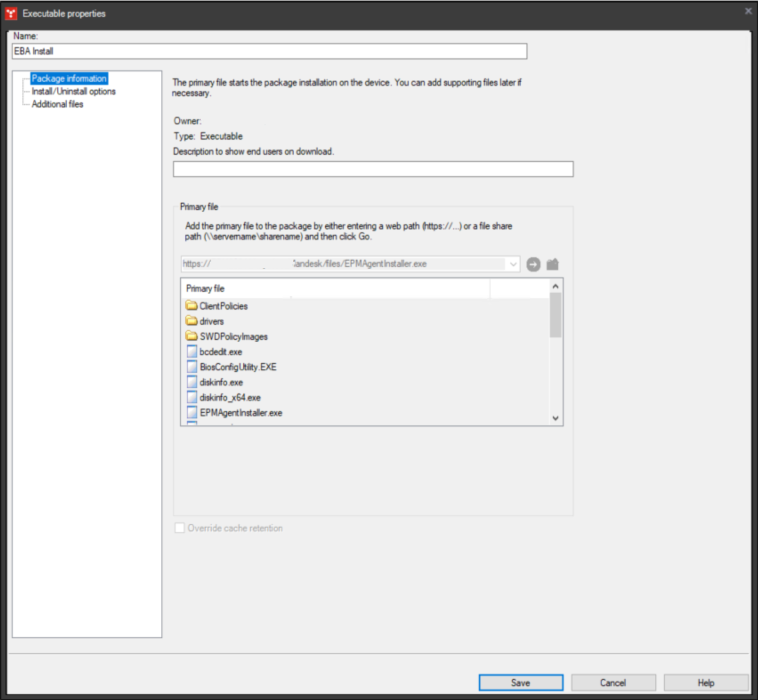Click the Go arrow to load the path
758x700 pixels.
tap(533, 265)
